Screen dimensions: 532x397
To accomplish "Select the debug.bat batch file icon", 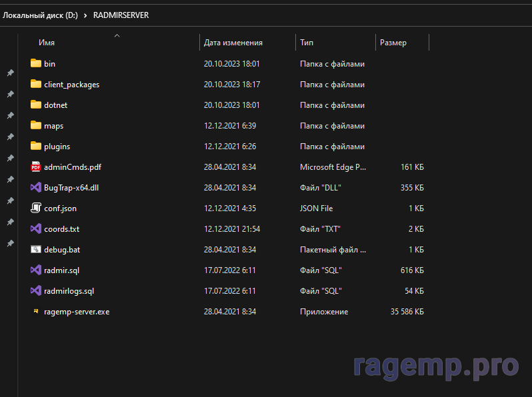I will coord(35,250).
